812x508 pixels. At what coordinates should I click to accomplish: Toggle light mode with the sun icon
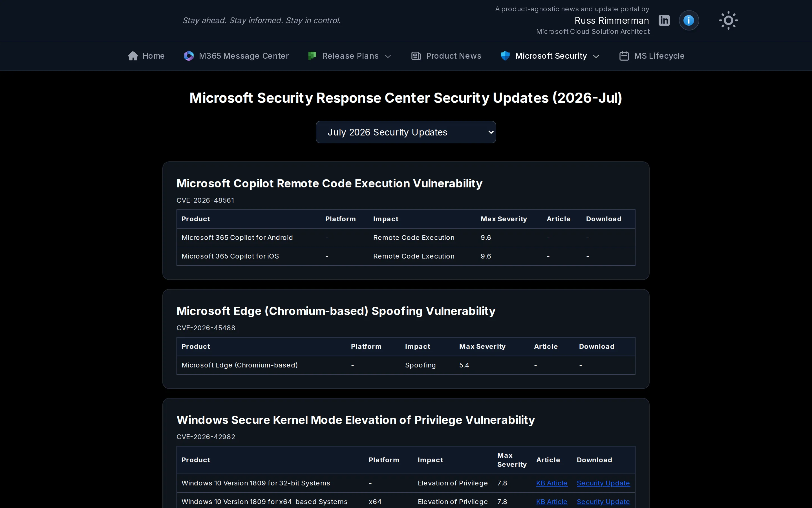coord(728,21)
